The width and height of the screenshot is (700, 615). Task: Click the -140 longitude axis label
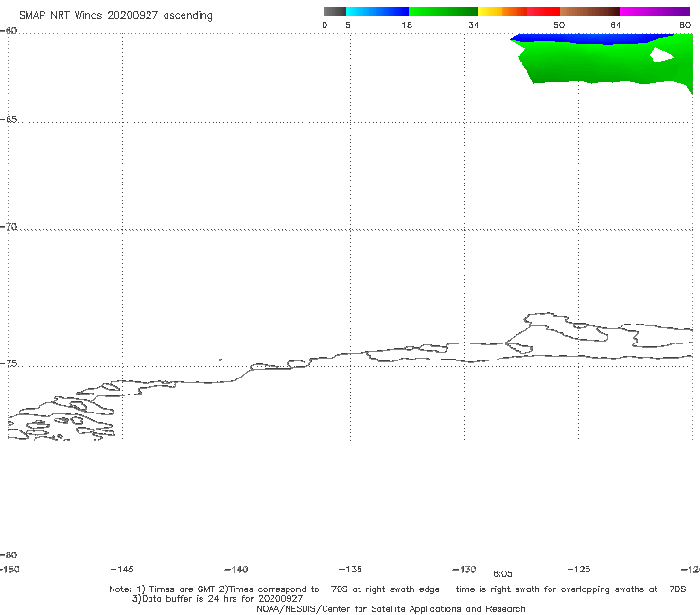click(x=236, y=570)
